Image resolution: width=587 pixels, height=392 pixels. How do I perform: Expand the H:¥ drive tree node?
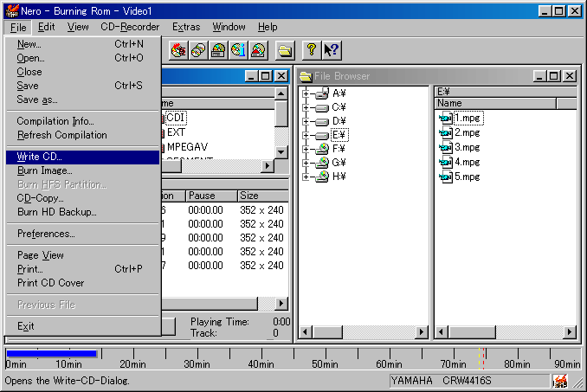coord(306,177)
